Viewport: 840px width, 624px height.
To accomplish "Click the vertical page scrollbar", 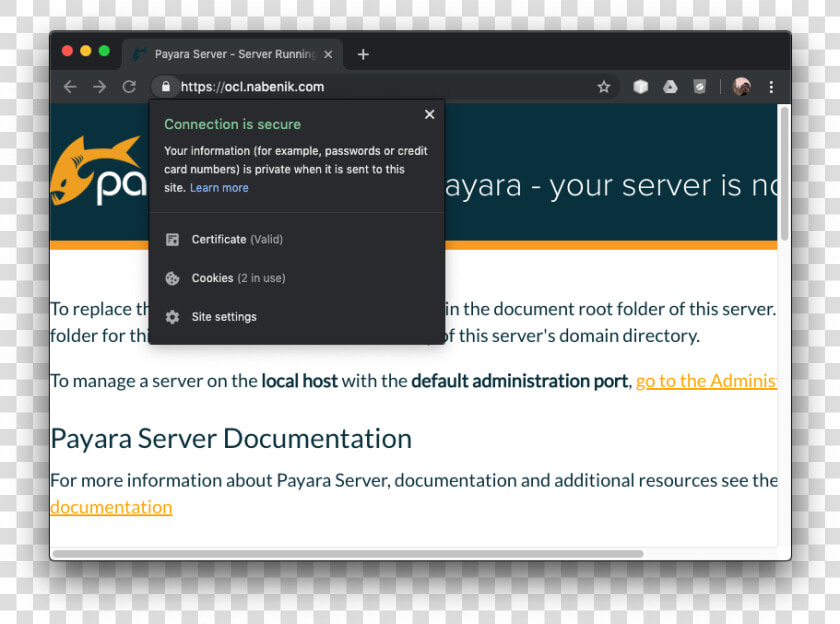I will 784,174.
